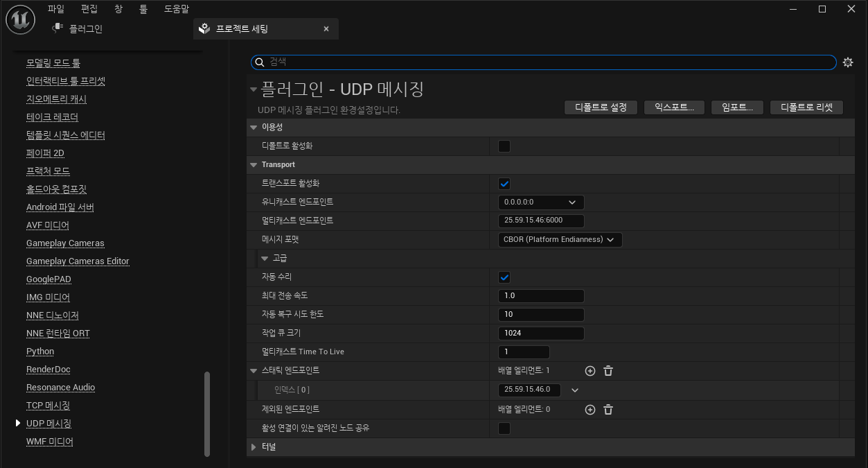Open the 도움말 menu
Viewport: 868px width, 468px height.
coord(177,9)
